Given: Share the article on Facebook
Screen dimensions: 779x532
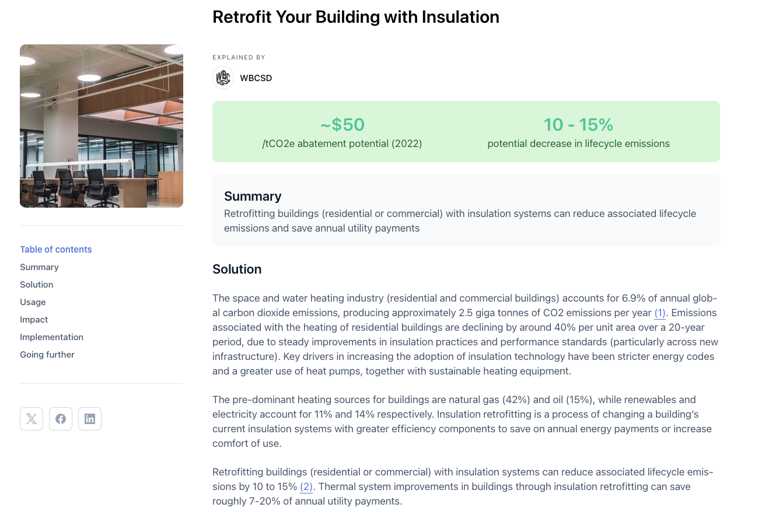Looking at the screenshot, I should click(61, 419).
